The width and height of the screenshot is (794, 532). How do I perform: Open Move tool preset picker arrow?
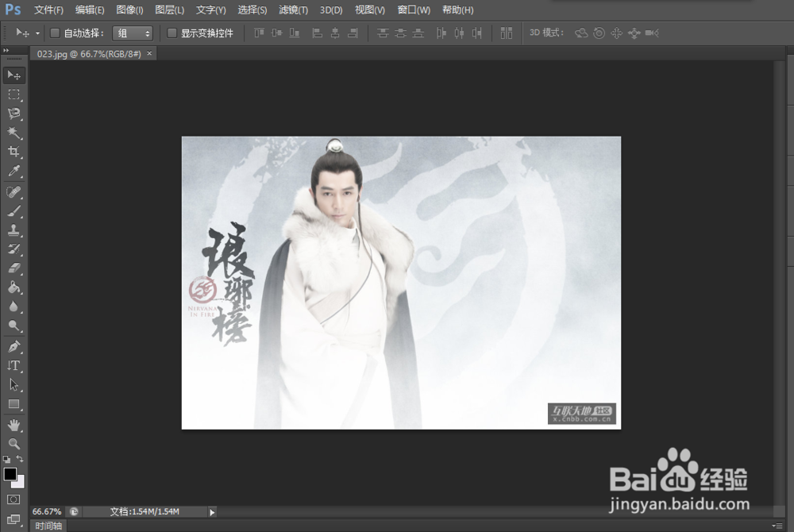point(37,33)
